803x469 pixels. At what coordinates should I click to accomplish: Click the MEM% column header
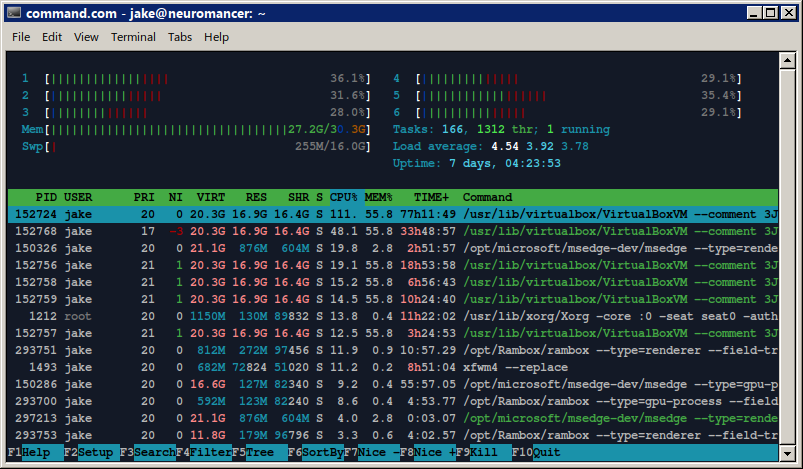pyautogui.click(x=378, y=197)
